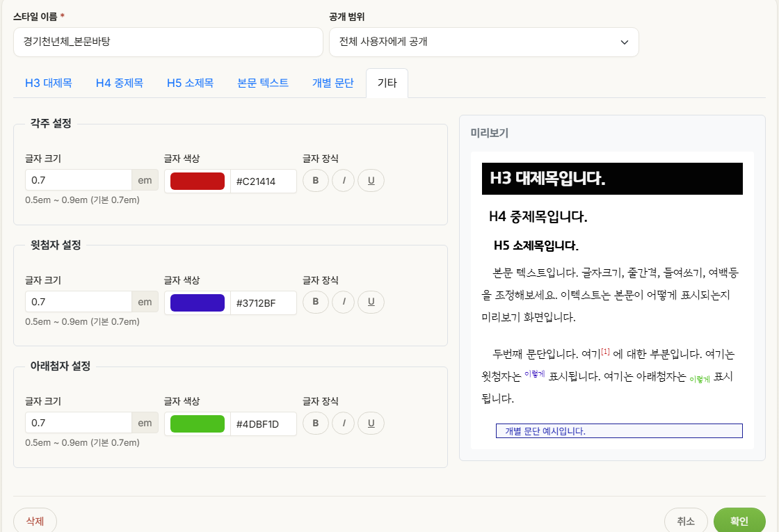Click the 미리보기 panel title
This screenshot has width=779, height=532.
(x=490, y=133)
